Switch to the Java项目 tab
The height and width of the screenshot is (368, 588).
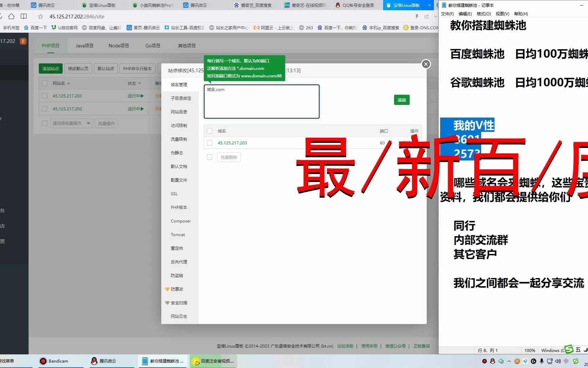84,46
